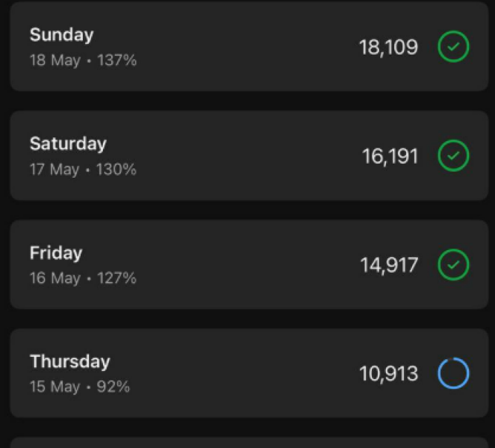Select the 18,109 step count

point(388,47)
